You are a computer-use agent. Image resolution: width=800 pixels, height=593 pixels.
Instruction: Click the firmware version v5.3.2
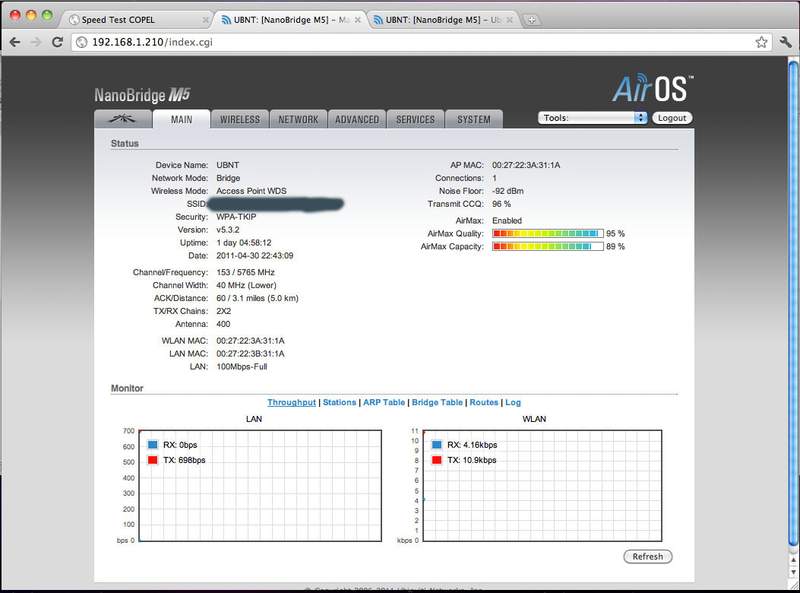point(228,230)
